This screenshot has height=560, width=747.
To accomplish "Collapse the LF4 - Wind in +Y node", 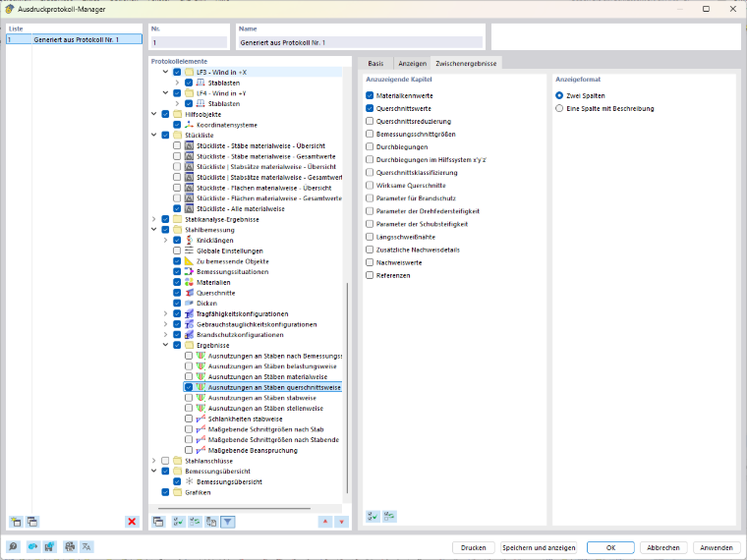I will coord(165,93).
